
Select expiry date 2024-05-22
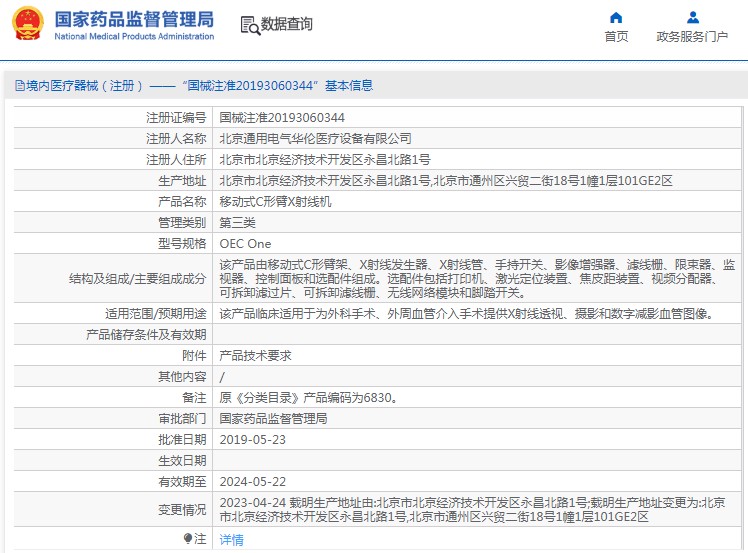pos(252,481)
